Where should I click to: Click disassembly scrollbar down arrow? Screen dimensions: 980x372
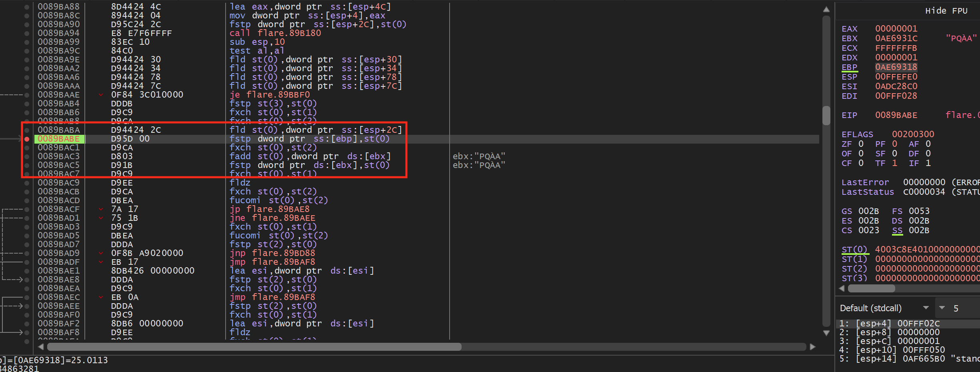click(x=826, y=333)
